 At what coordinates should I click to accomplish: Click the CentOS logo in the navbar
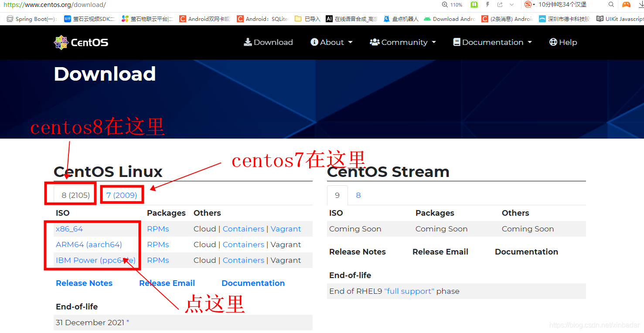[x=81, y=42]
